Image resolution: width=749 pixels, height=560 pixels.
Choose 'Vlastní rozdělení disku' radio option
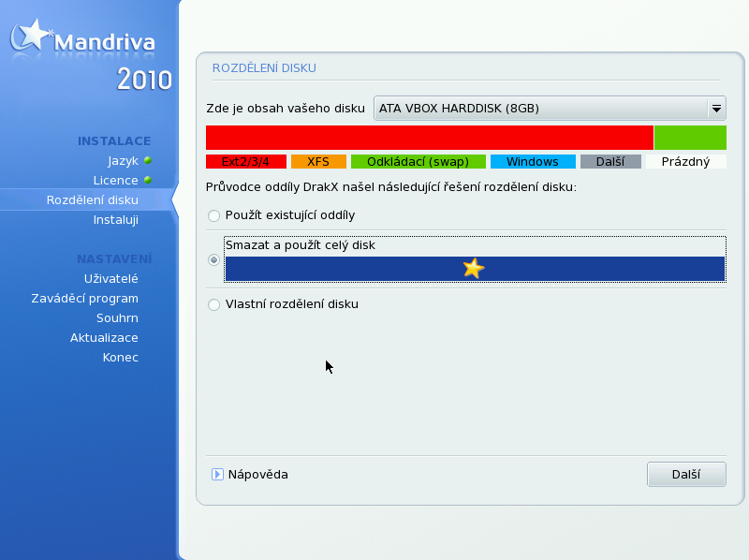click(214, 304)
